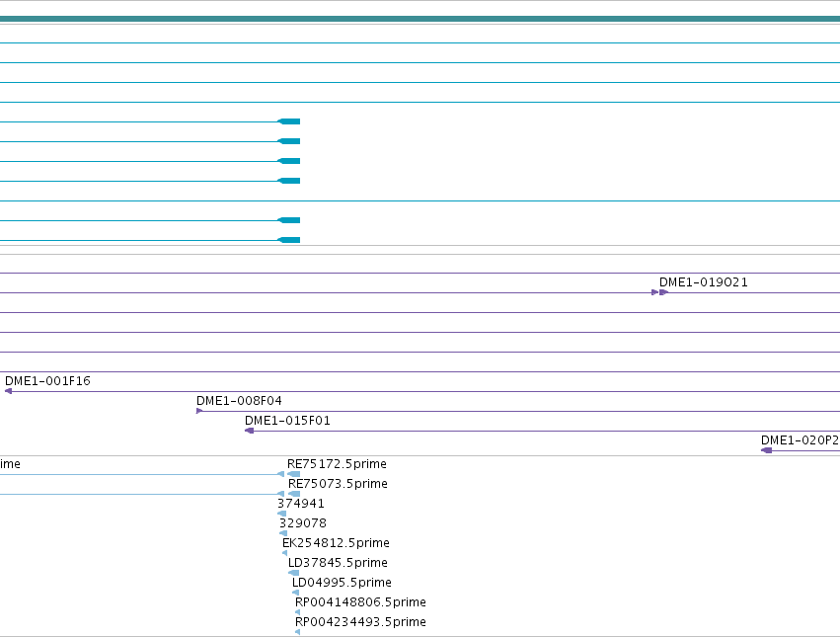The width and height of the screenshot is (840, 637).
Task: Click feature glyph under LD37845.5prime label
Action: 293,573
